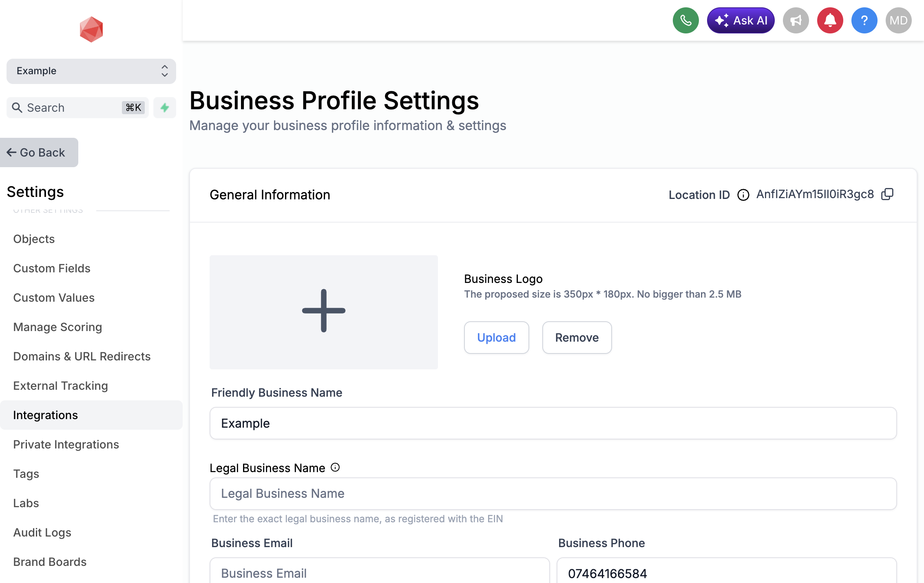Click the Remove logo button
924x583 pixels.
(x=577, y=338)
